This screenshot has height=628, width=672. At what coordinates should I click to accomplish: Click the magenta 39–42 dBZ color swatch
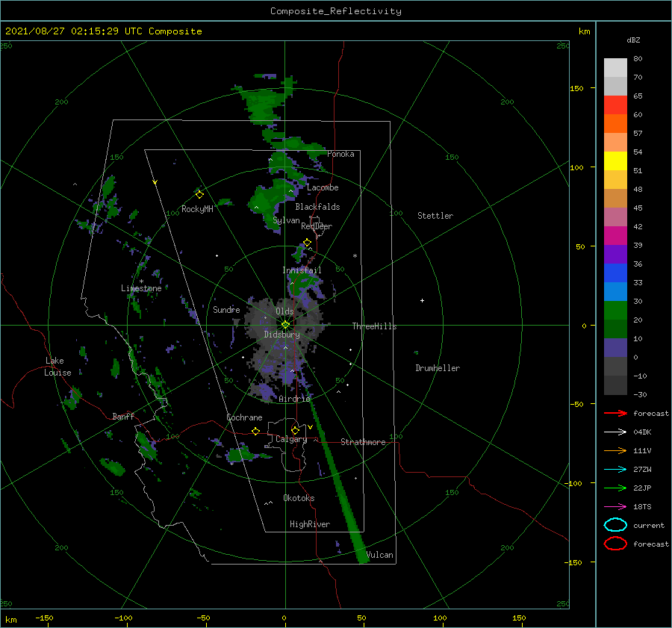click(615, 235)
